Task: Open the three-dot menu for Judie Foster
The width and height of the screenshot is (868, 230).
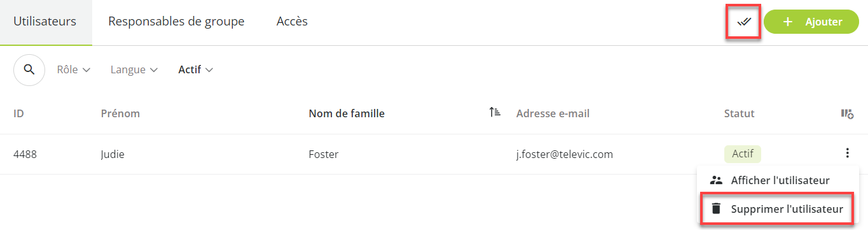Action: (847, 154)
